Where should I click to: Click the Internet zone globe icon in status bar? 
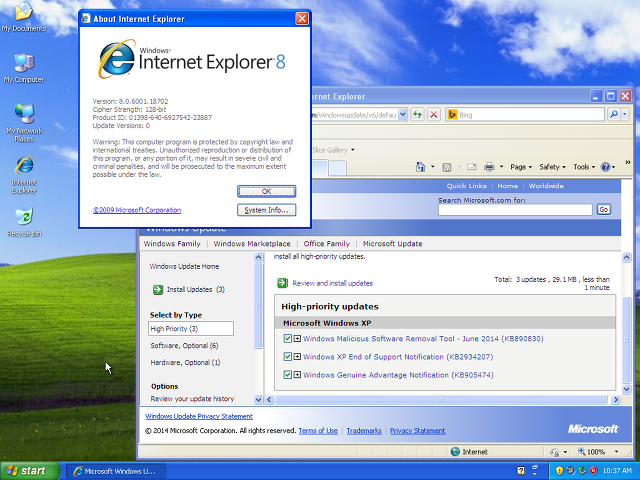click(455, 452)
